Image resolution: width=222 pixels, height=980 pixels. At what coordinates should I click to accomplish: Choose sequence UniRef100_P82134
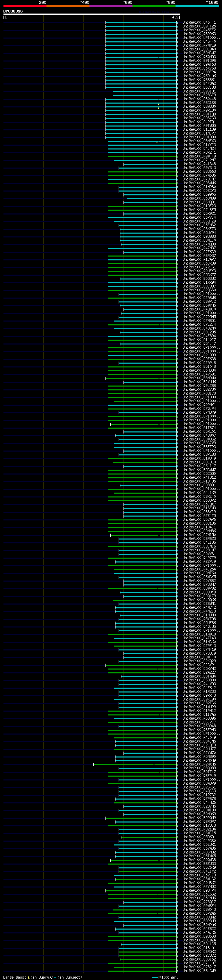(x=199, y=829)
